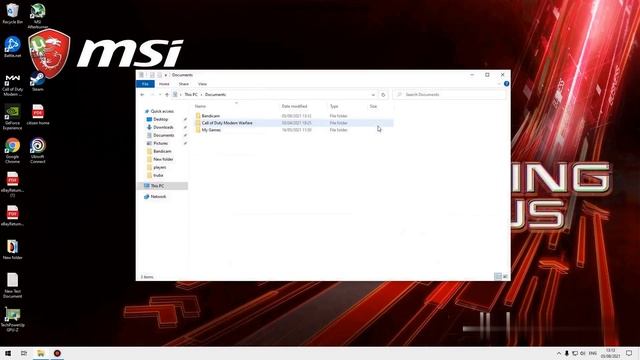Click the This PC breadcrumb in address bar
This screenshot has height=360, width=640.
[191, 95]
